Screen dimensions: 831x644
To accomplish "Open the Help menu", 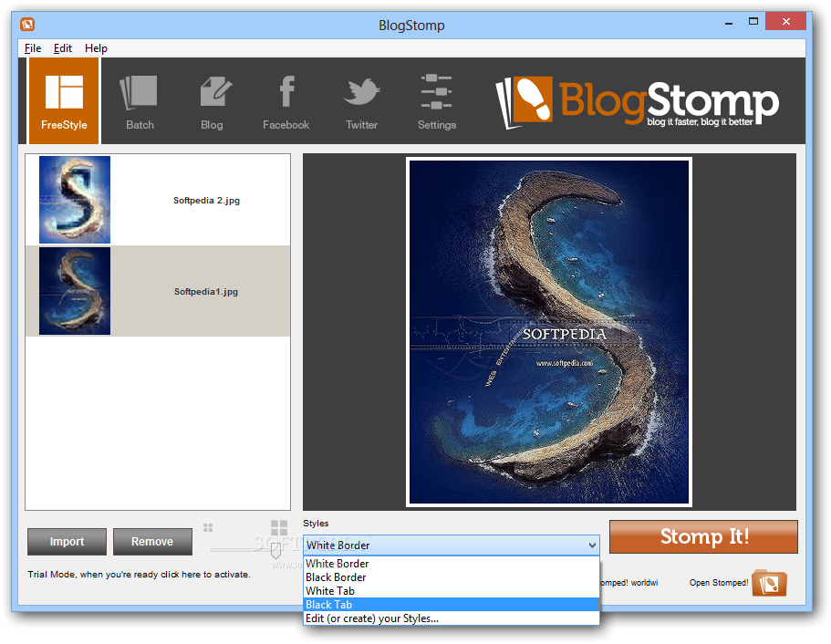I will [96, 48].
